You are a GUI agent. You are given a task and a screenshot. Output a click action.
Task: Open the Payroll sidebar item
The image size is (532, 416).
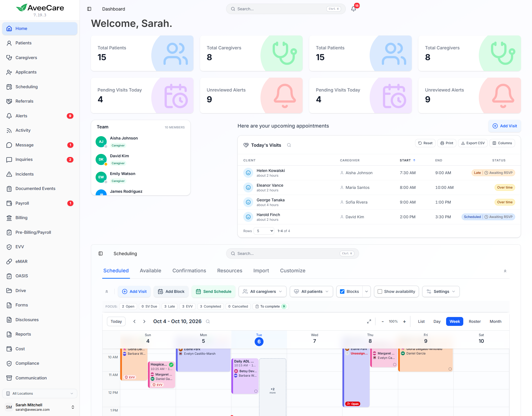[40, 203]
